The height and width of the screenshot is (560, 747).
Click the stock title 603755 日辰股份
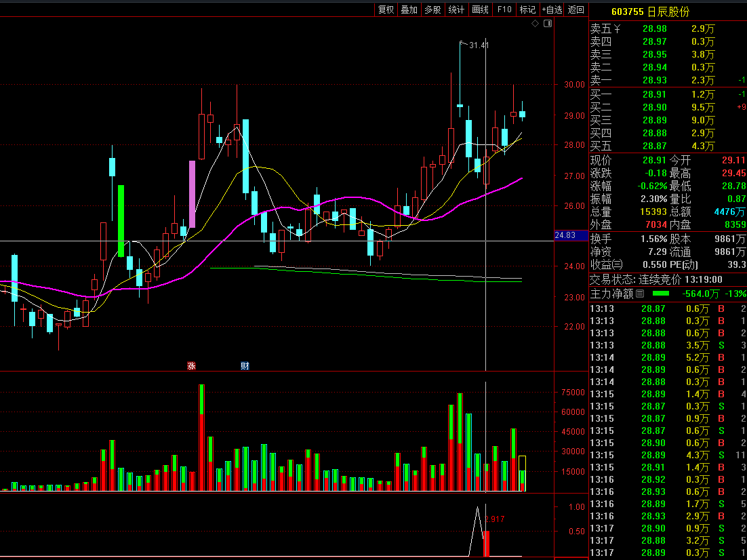pos(650,12)
